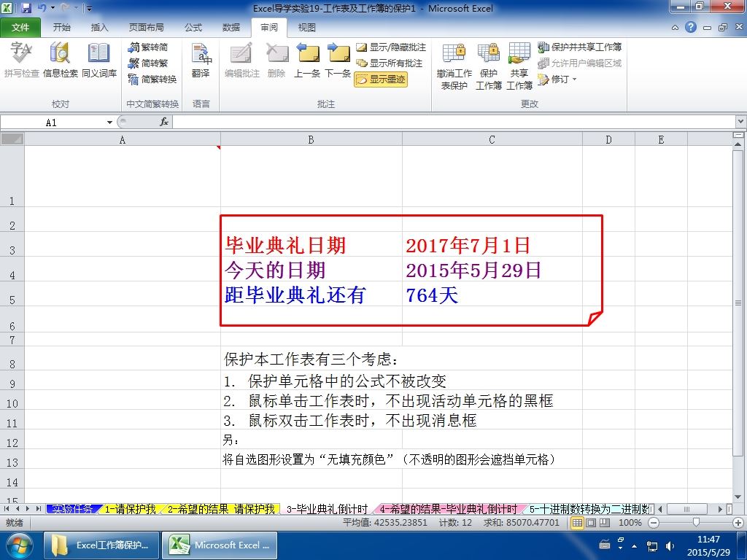Open sheet tab 实验任务

pos(72,509)
